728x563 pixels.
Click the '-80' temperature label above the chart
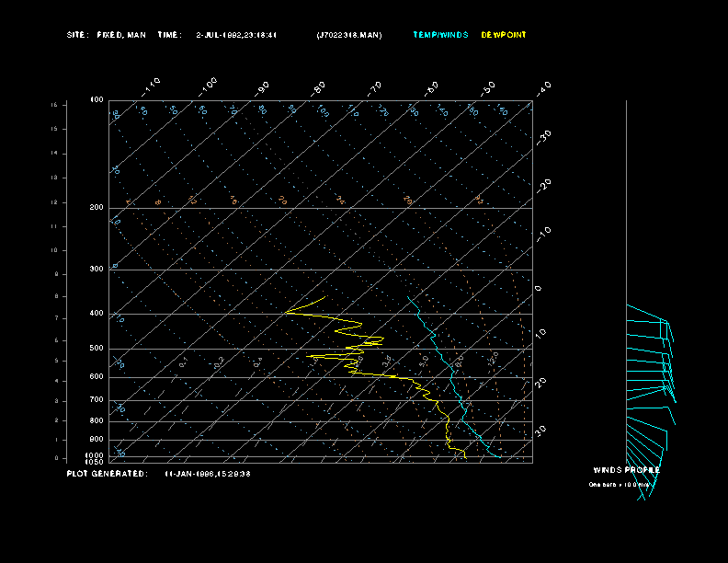(317, 88)
